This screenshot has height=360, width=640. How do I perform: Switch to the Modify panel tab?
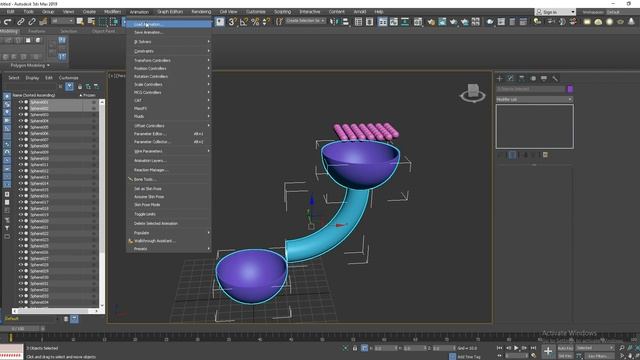(x=511, y=78)
